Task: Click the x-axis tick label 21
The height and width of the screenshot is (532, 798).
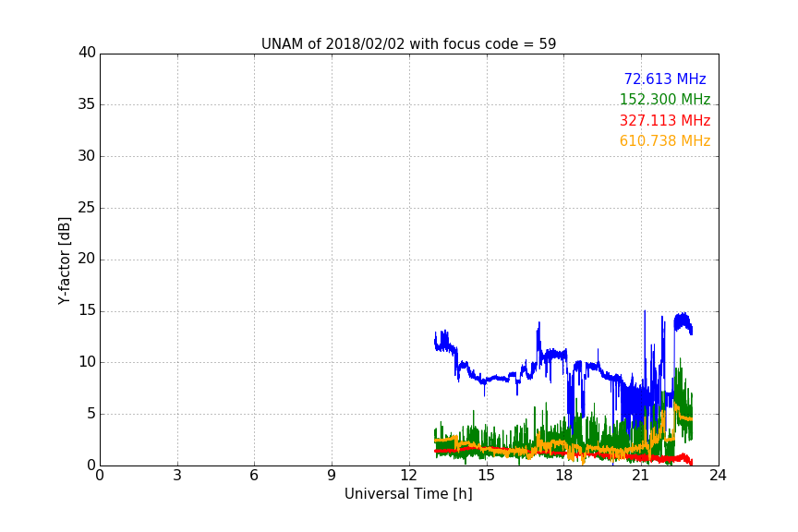Action: click(x=641, y=476)
